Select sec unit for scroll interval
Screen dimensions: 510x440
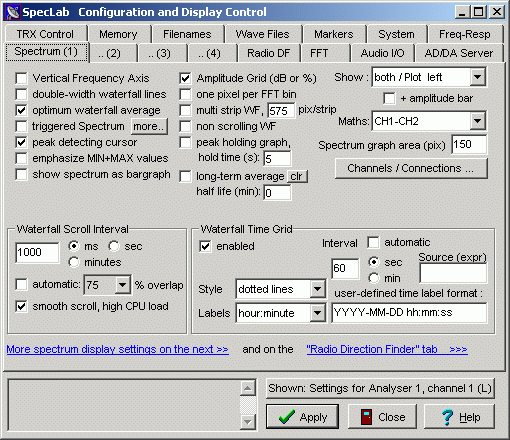pyautogui.click(x=114, y=246)
